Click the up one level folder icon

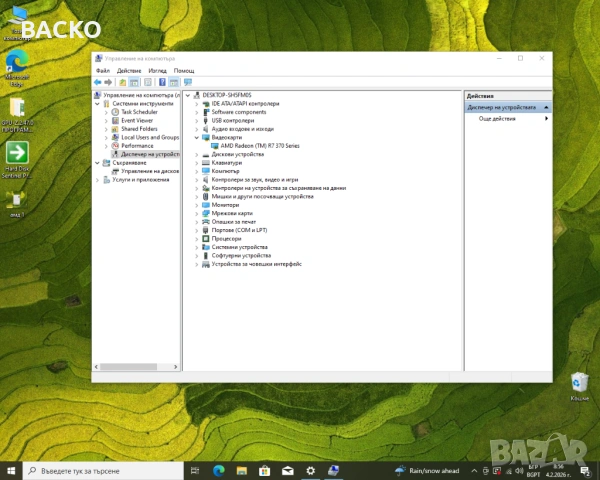[x=122, y=82]
